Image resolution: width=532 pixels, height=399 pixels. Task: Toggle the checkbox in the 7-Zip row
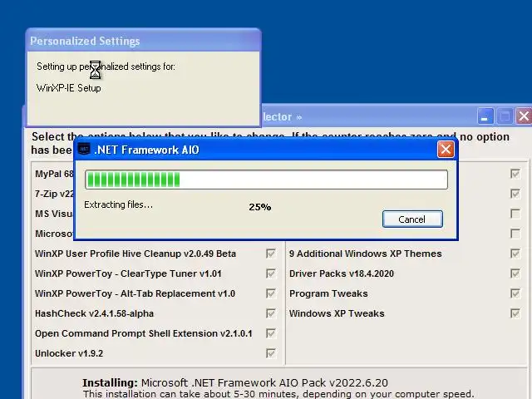point(515,194)
